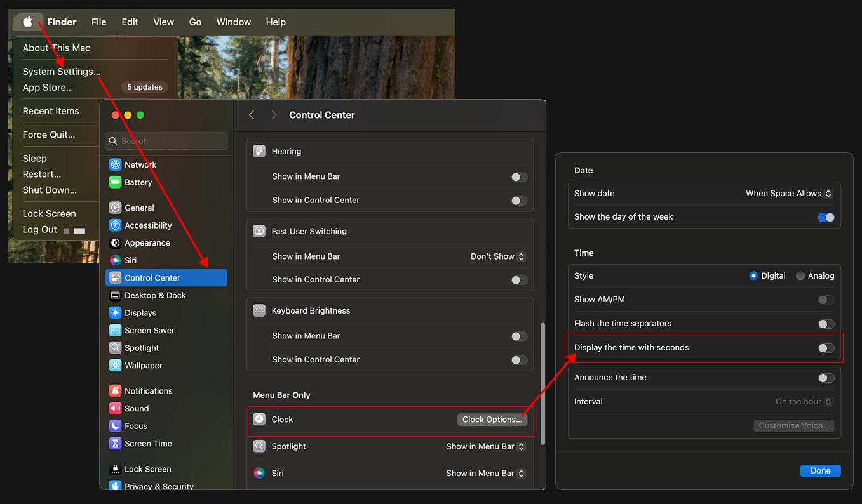Open the Window menu in Finder
Screen dimensions: 862x504
[233, 22]
